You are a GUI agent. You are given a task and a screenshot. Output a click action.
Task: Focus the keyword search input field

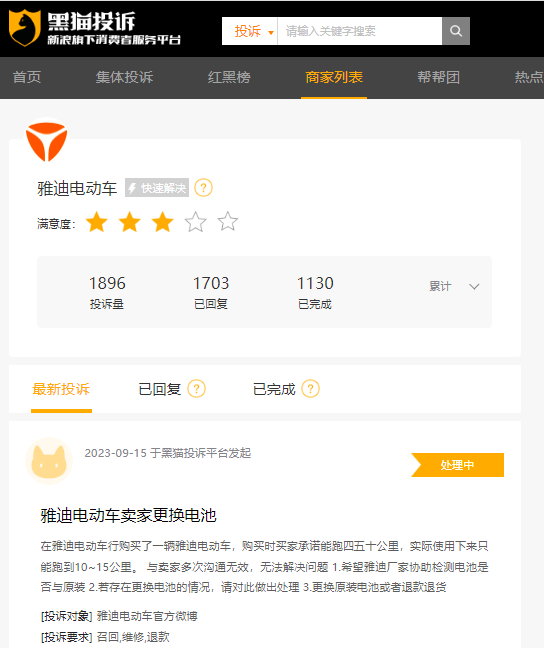pos(360,31)
